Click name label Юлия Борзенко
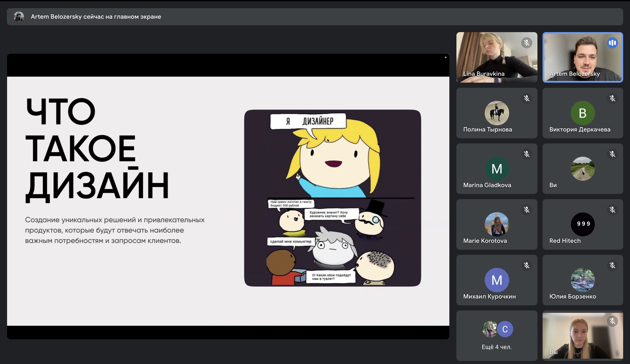 pyautogui.click(x=573, y=297)
